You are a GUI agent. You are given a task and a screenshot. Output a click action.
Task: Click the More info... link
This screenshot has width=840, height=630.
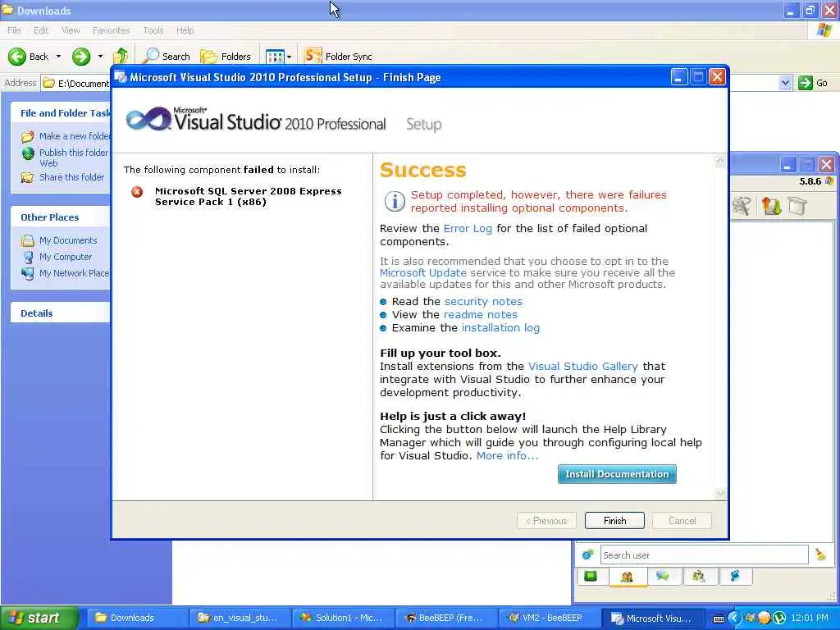507,455
